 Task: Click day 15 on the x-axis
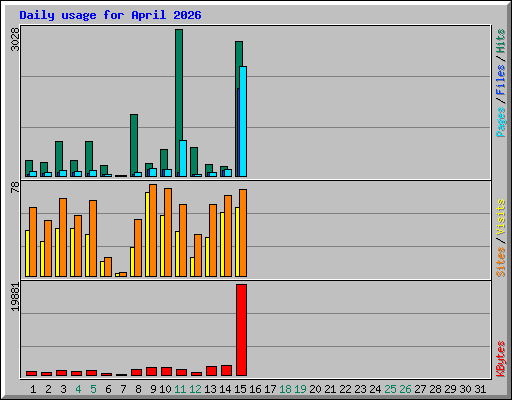point(240,389)
